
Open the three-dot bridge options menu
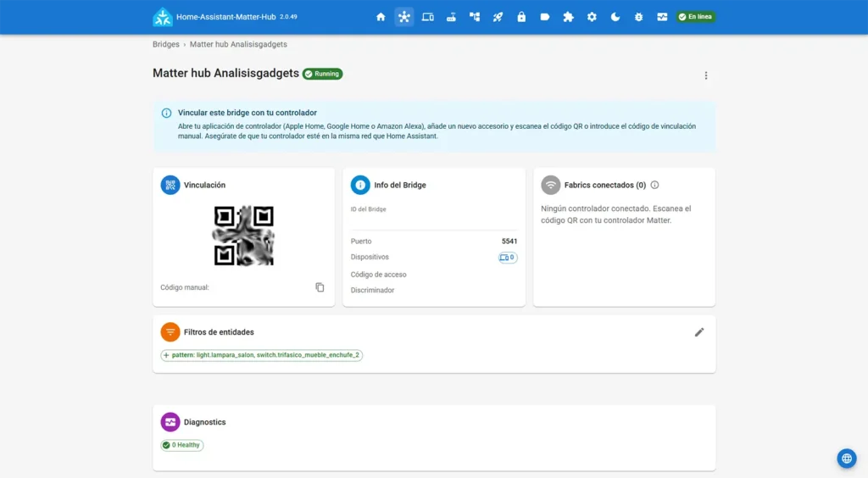[706, 75]
